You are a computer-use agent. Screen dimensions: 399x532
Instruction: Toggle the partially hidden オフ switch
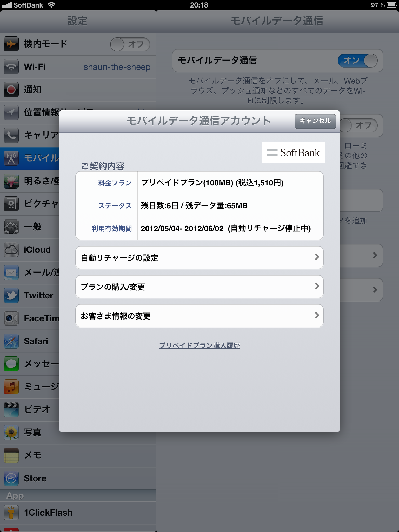[359, 125]
